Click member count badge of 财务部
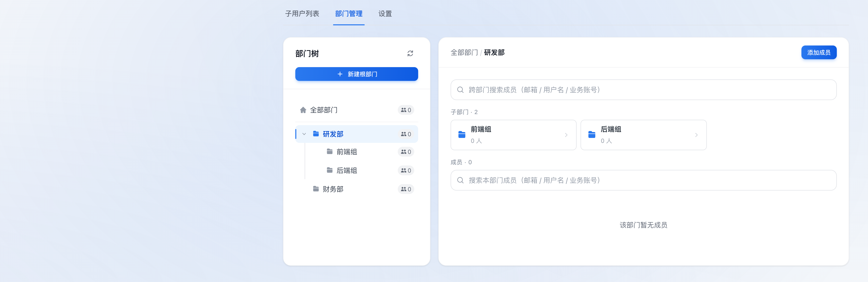Image resolution: width=868 pixels, height=282 pixels. (x=406, y=189)
